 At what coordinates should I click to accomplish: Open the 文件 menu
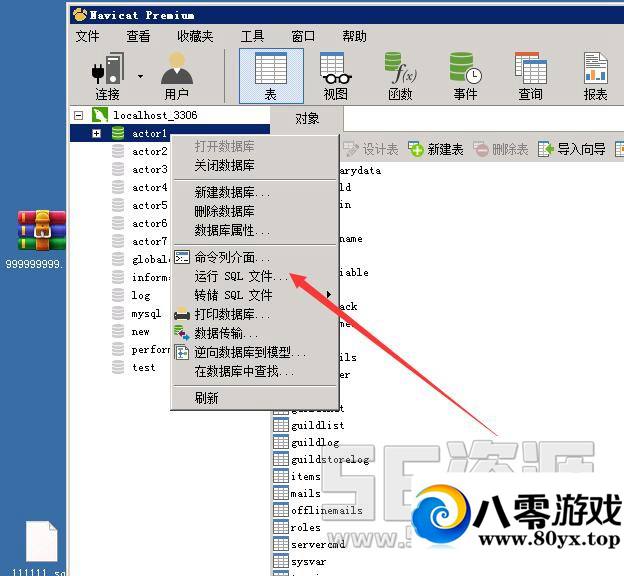point(87,36)
